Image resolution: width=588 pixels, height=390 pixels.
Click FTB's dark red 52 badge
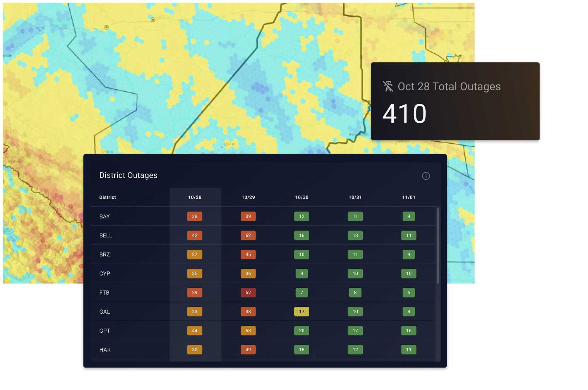tap(248, 292)
